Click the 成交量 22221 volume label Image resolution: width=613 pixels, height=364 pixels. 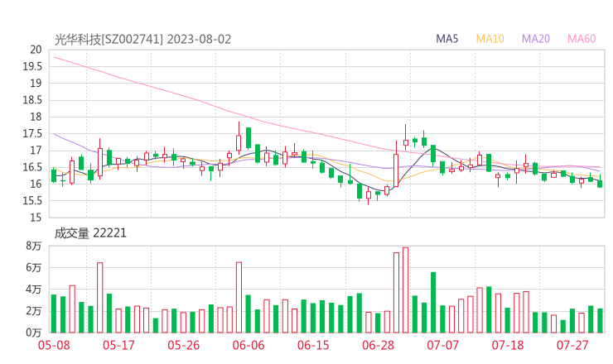tap(90, 233)
